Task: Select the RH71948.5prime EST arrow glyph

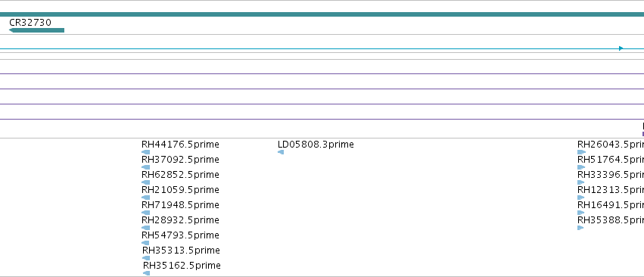Action: 146,213
